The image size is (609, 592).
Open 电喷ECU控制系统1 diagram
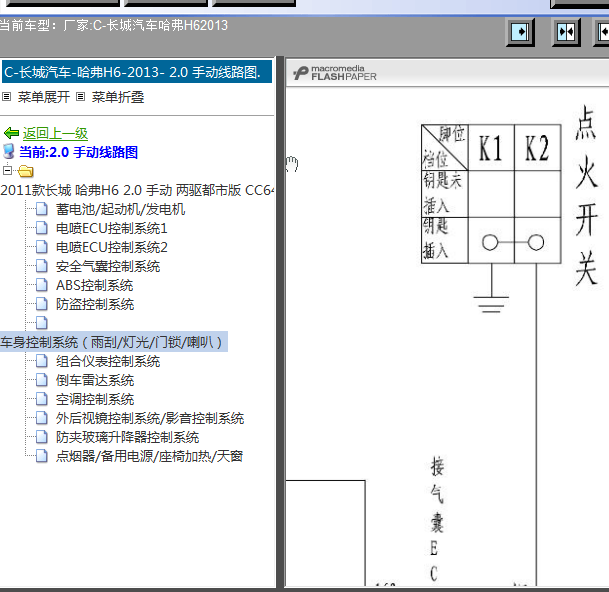111,228
